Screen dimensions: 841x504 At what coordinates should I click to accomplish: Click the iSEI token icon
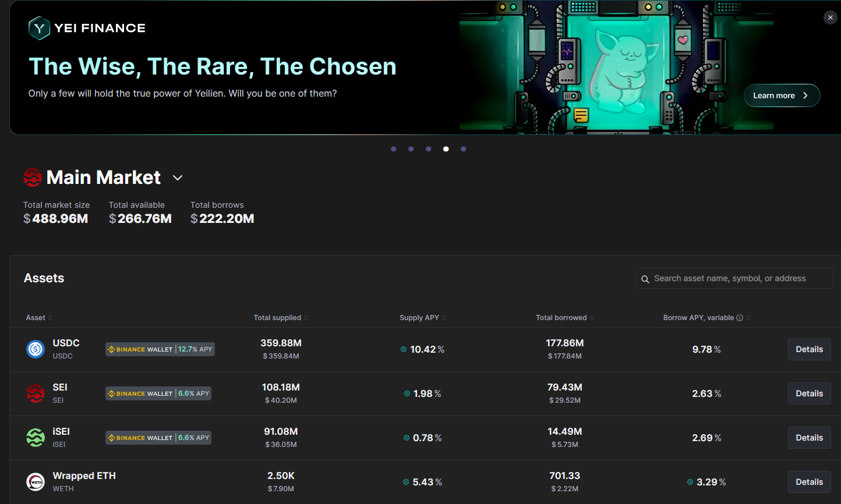point(36,438)
